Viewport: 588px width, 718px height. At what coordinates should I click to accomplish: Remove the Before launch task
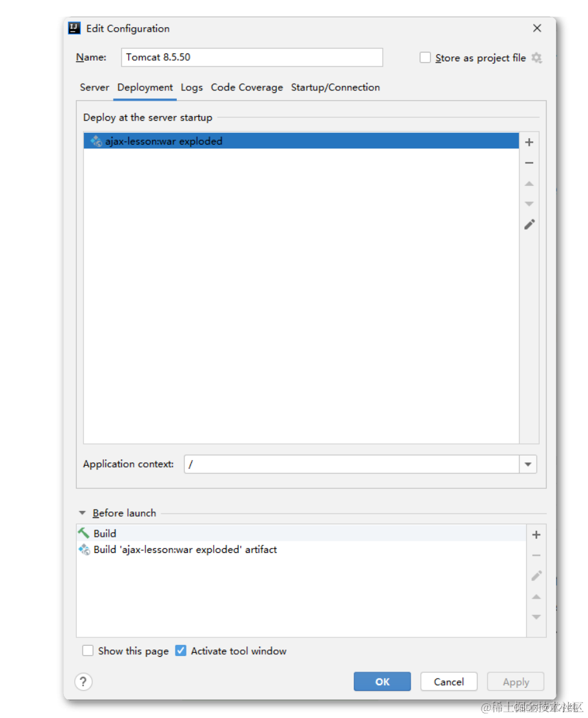coord(536,555)
